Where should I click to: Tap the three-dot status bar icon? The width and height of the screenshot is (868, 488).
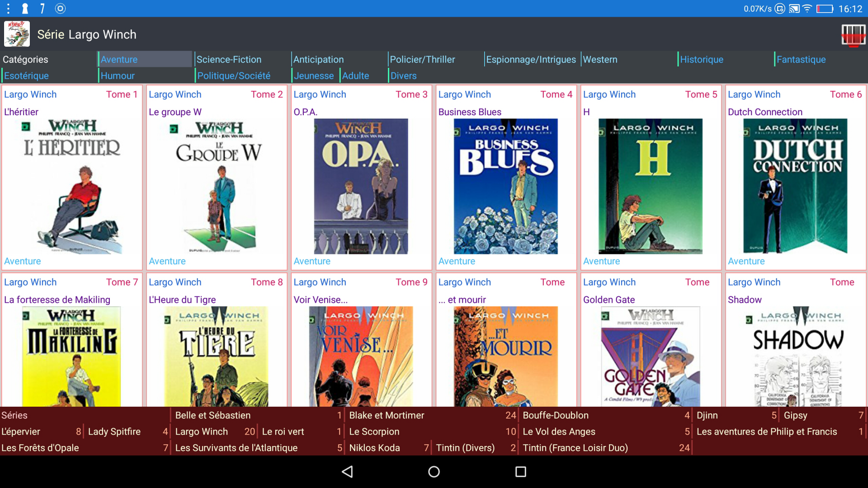pyautogui.click(x=8, y=9)
